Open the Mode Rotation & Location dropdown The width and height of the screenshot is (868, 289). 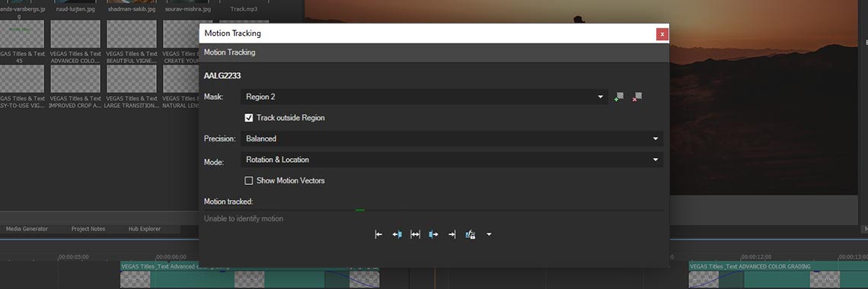coord(452,160)
